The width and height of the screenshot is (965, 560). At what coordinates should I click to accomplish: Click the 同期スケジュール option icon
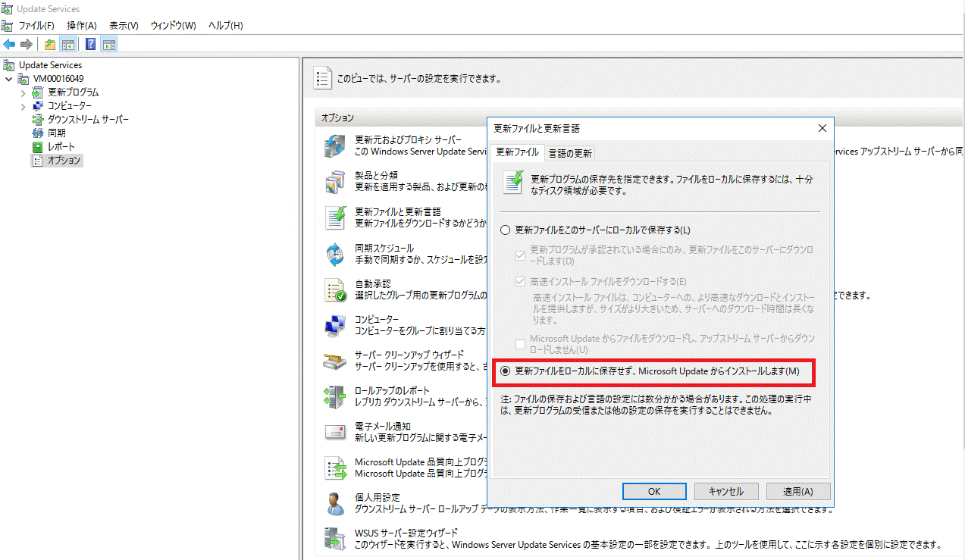pyautogui.click(x=335, y=254)
